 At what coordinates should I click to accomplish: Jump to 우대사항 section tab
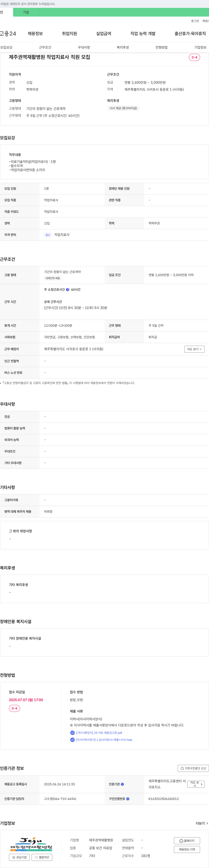[84, 47]
